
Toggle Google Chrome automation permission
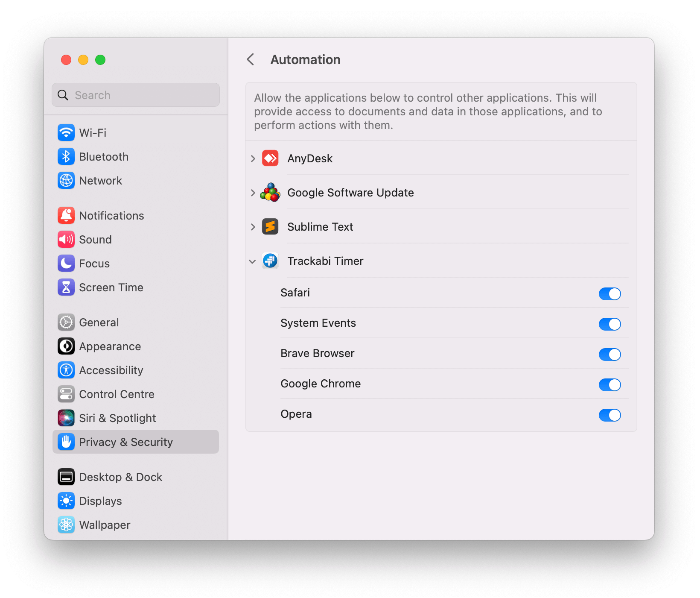pos(610,384)
